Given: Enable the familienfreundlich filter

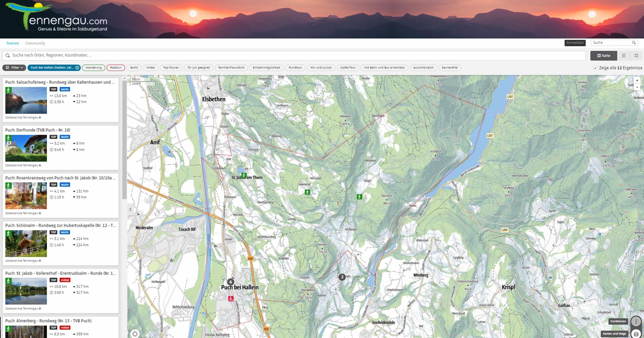Looking at the screenshot, I should [x=231, y=68].
